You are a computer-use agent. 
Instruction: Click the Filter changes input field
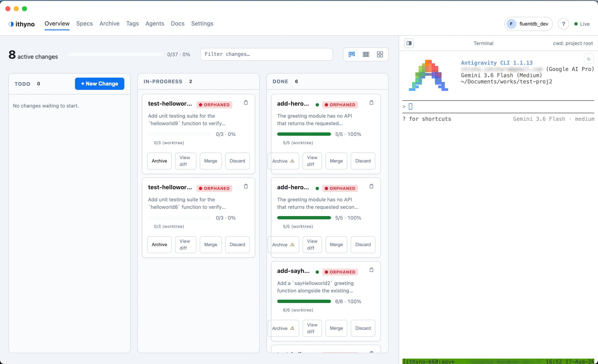coord(266,54)
